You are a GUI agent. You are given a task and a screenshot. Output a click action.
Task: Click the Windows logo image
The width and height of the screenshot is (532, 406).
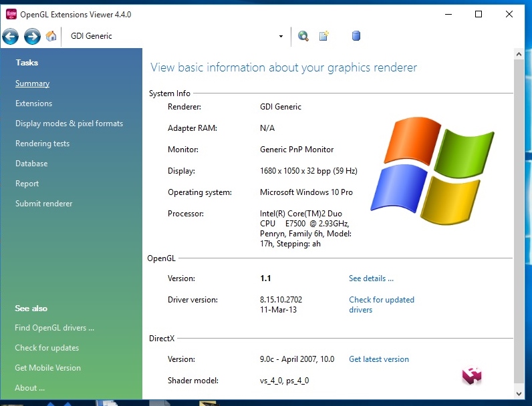click(x=432, y=170)
